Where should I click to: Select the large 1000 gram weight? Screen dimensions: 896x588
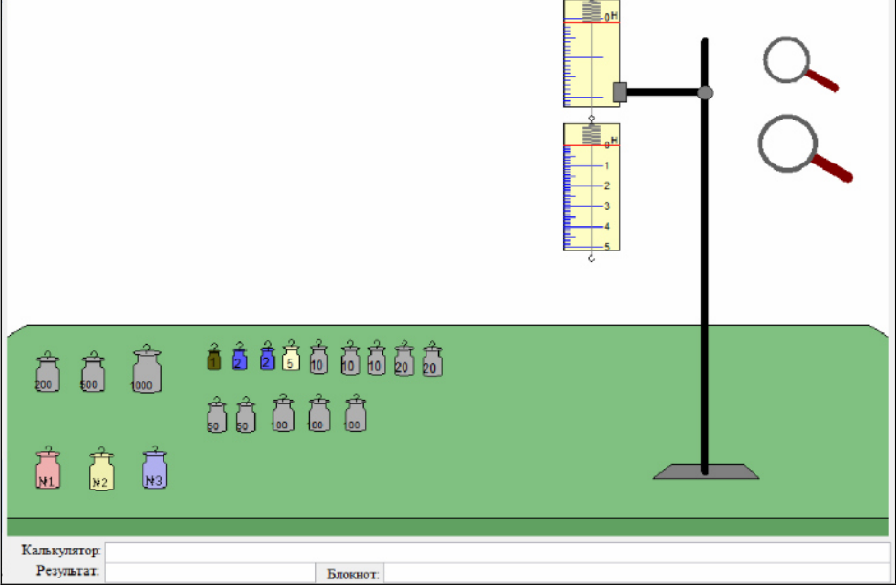pos(147,369)
